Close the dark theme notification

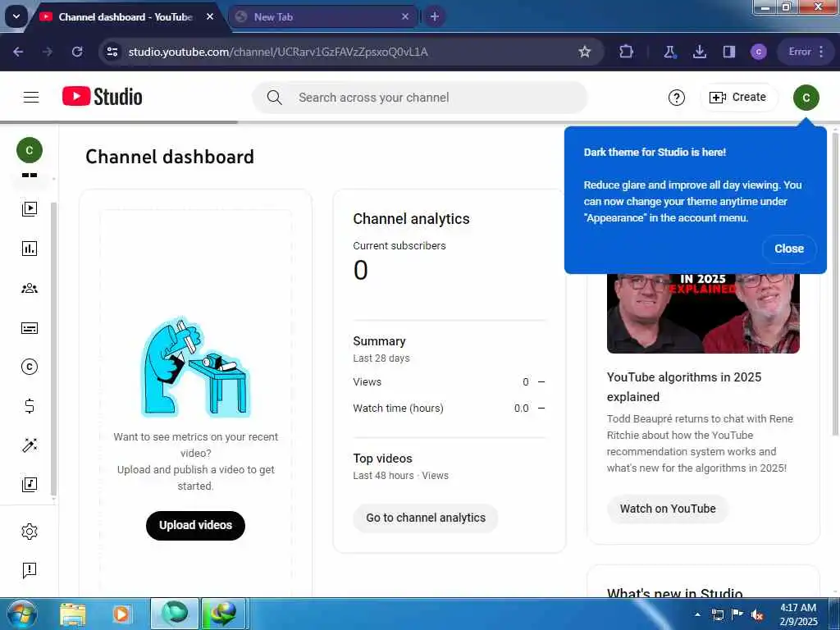pos(788,249)
